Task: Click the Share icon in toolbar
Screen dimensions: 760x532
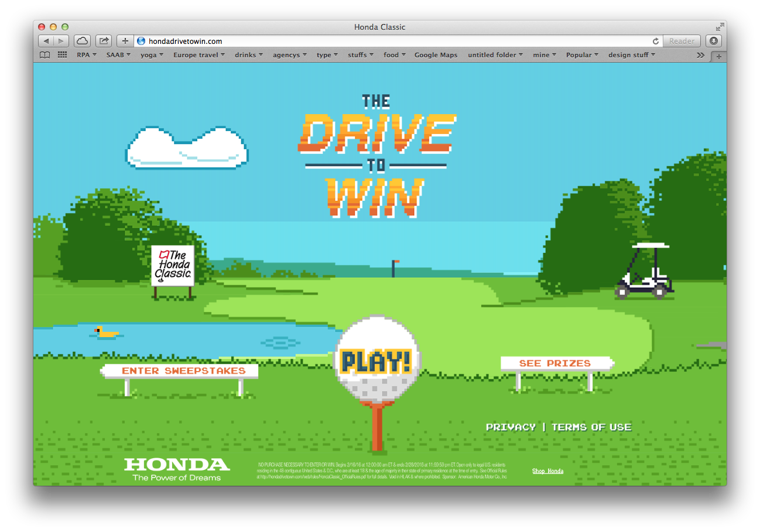Action: [x=104, y=41]
